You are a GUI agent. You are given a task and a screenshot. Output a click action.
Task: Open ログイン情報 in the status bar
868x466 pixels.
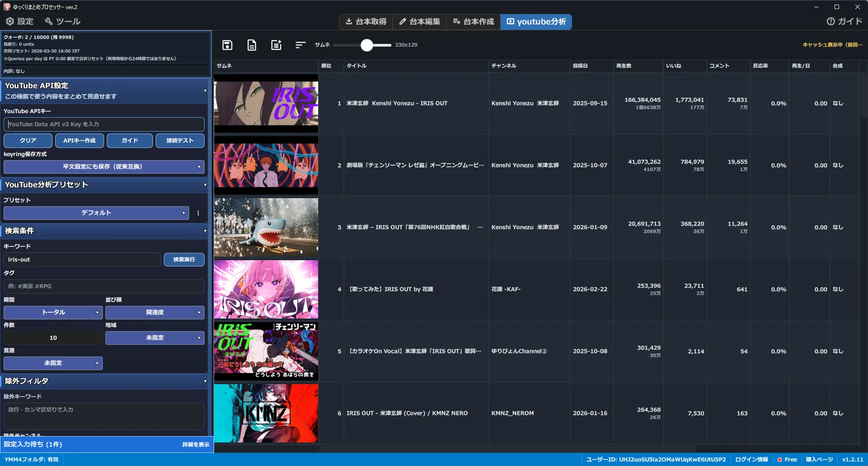(x=751, y=460)
